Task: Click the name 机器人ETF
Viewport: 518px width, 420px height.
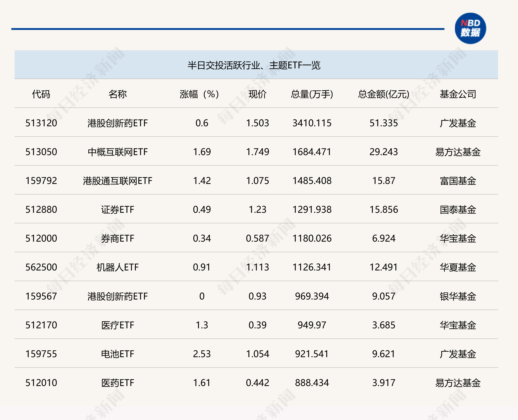Action: click(118, 267)
